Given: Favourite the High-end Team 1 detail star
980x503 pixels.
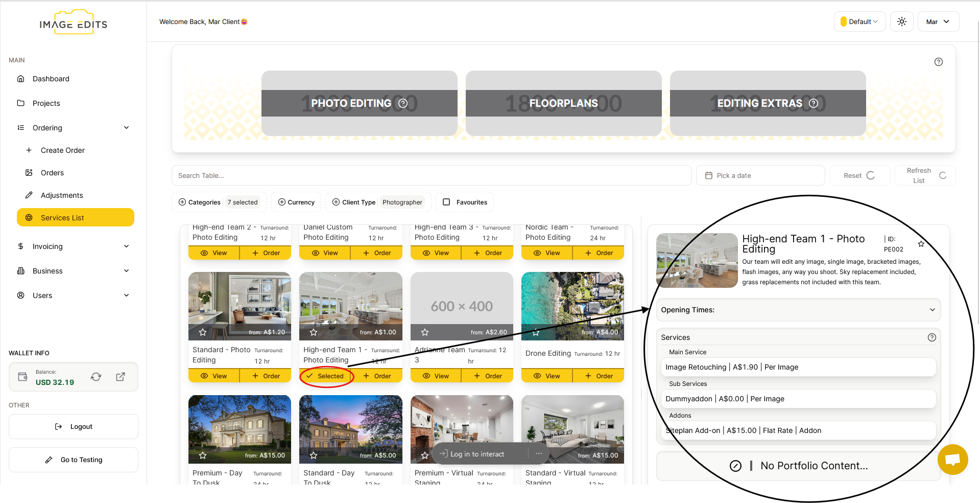Looking at the screenshot, I should pyautogui.click(x=921, y=244).
